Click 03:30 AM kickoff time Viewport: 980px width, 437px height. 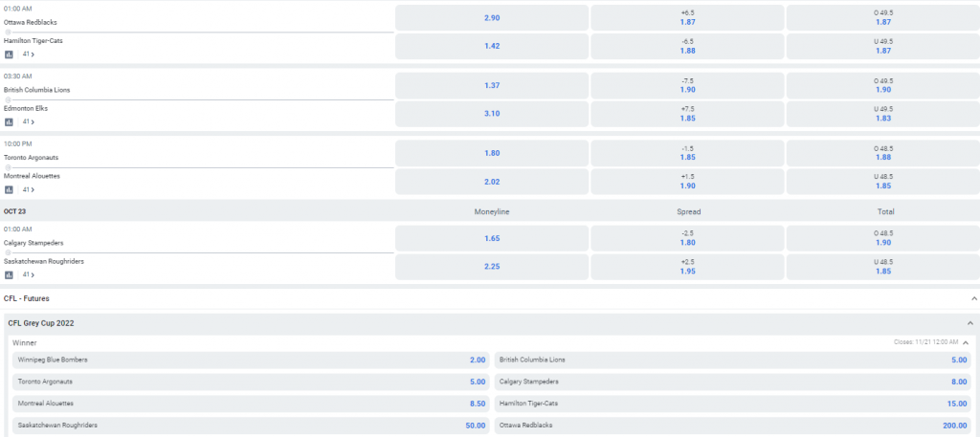coord(17,76)
